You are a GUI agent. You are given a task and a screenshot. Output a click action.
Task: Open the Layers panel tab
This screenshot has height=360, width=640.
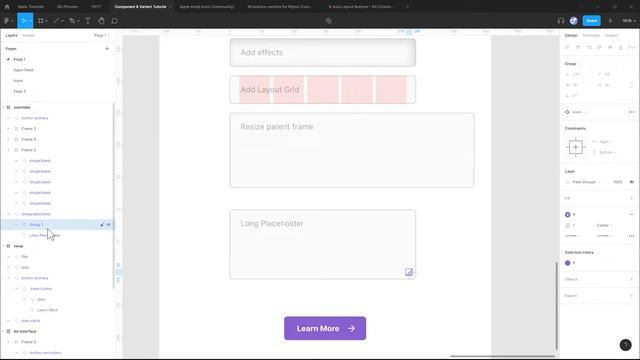click(11, 36)
